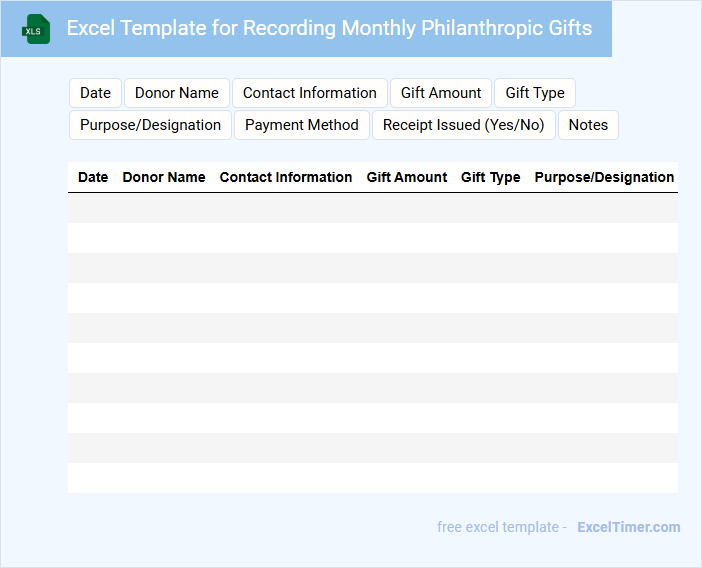Select the Contact Information tag

click(x=310, y=93)
